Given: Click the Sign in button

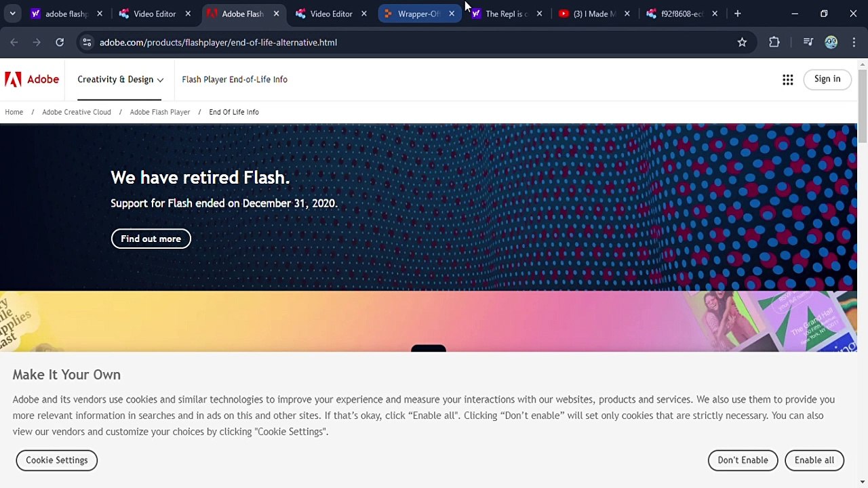Looking at the screenshot, I should (827, 79).
